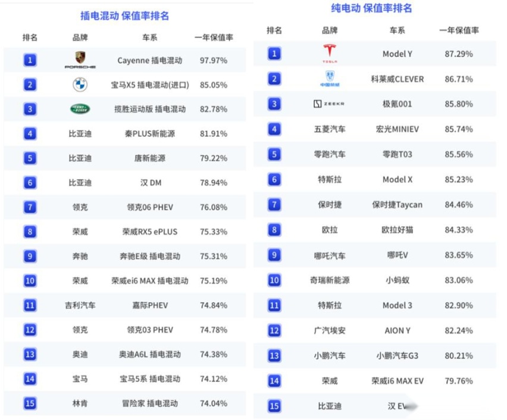Click 奔驰E级 插电混动 model name
This screenshot has width=507, height=420.
(150, 256)
